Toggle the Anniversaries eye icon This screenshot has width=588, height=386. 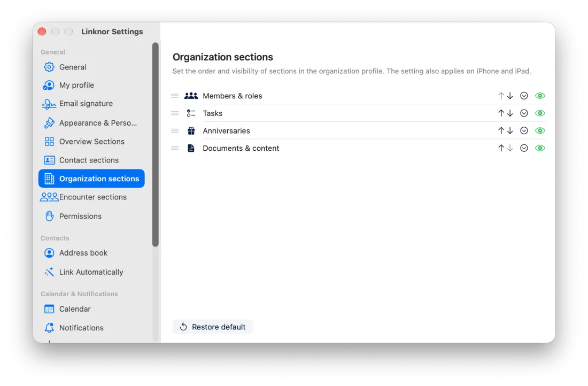540,131
